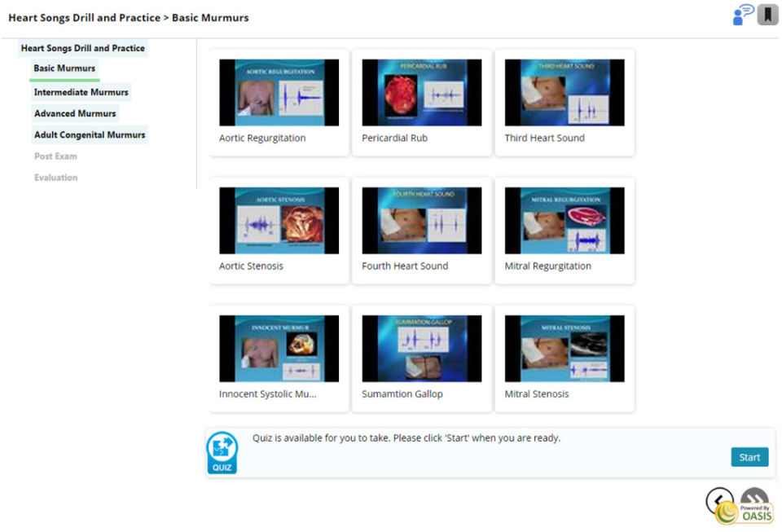Open Innocent Systolic Murmur video thumbnail

279,349
